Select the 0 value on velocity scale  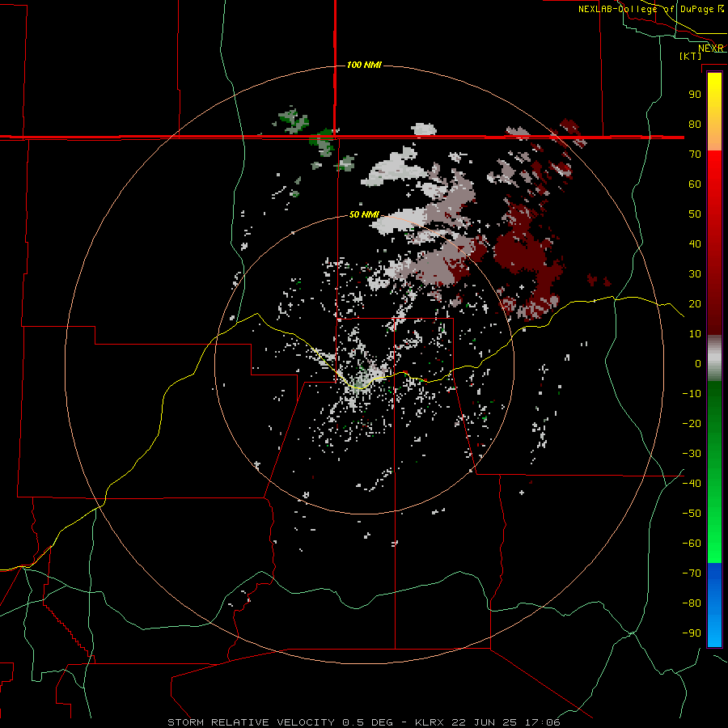(x=698, y=364)
